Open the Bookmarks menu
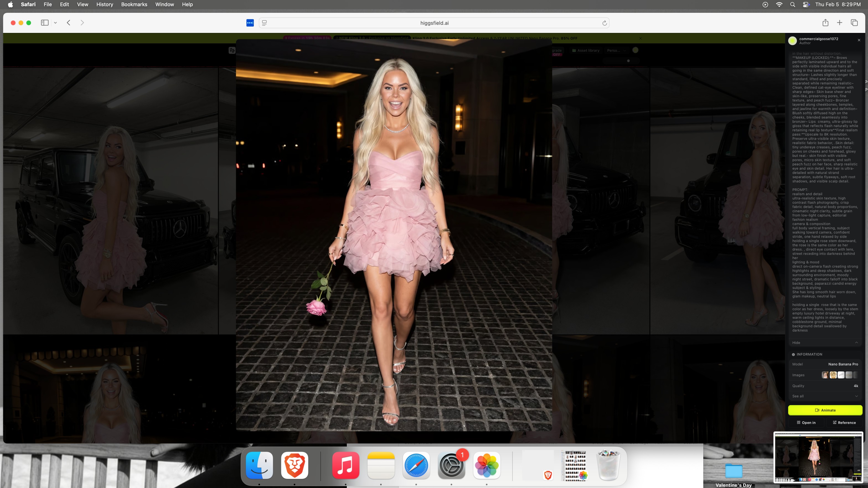 134,4
